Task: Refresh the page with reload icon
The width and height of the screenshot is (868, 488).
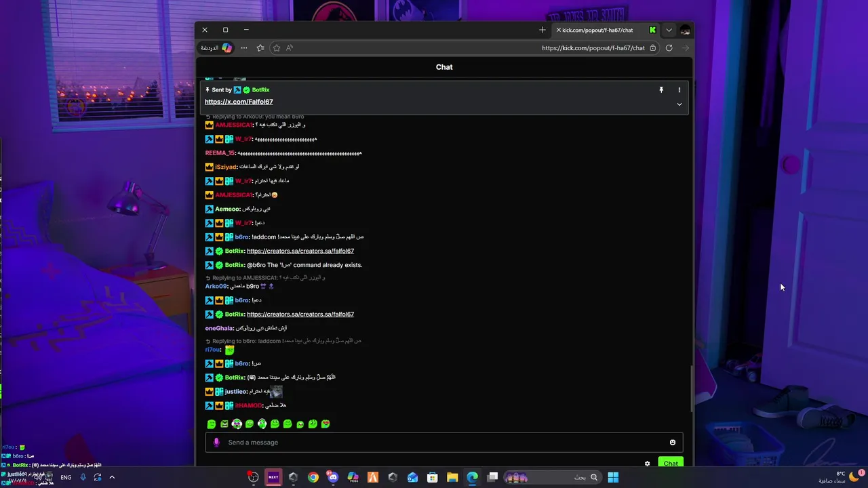Action: (x=669, y=47)
